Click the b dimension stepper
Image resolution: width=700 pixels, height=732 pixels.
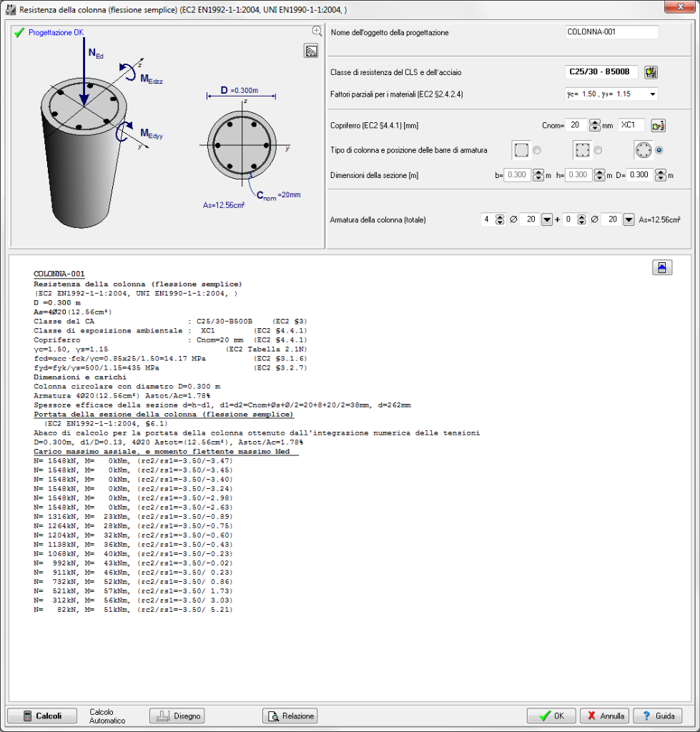coord(538,175)
